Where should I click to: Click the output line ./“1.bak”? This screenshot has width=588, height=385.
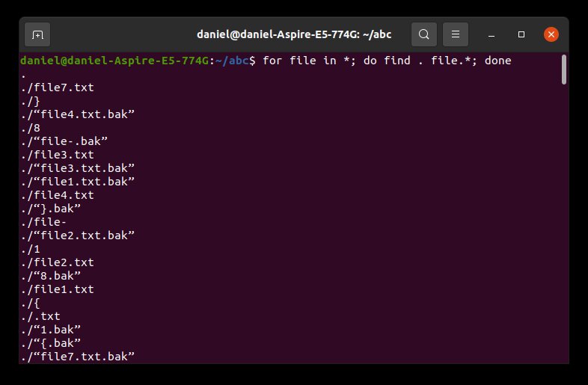(x=51, y=330)
